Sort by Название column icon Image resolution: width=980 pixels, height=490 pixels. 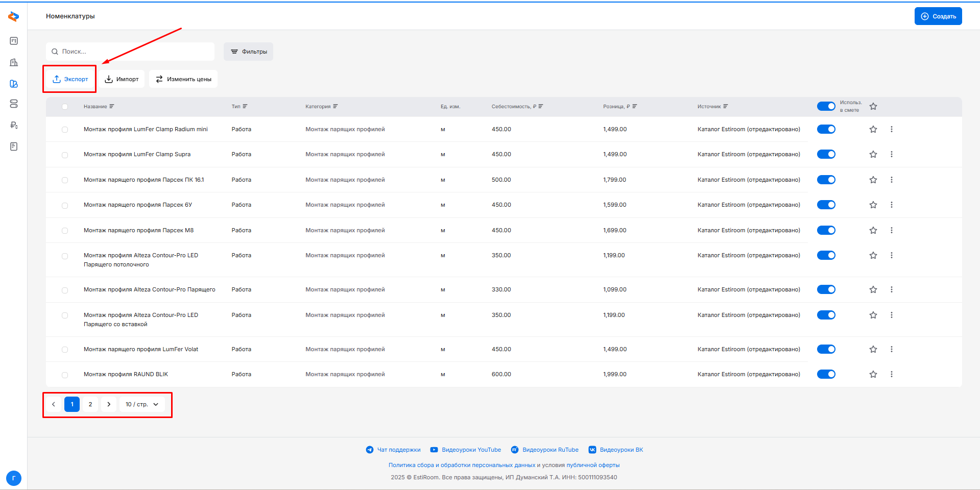pos(112,107)
